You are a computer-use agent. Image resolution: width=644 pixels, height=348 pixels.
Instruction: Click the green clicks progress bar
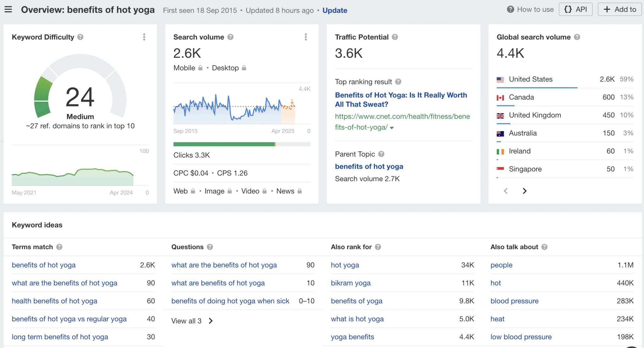(224, 144)
